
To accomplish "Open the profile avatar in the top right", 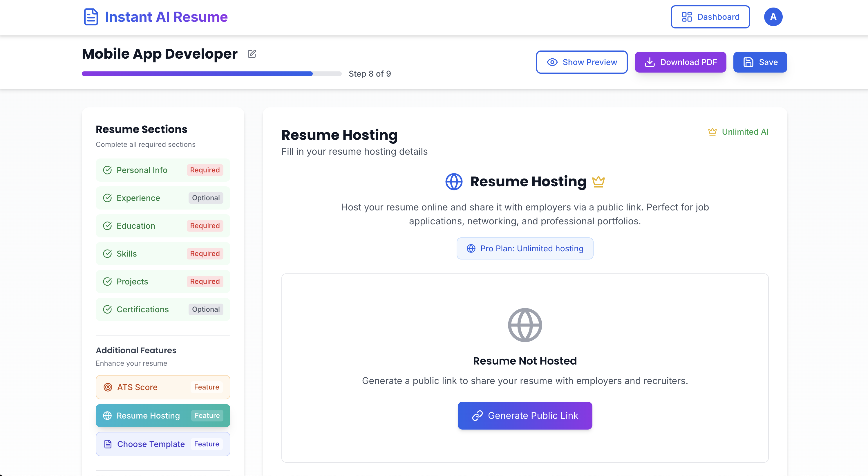I will click(x=773, y=17).
